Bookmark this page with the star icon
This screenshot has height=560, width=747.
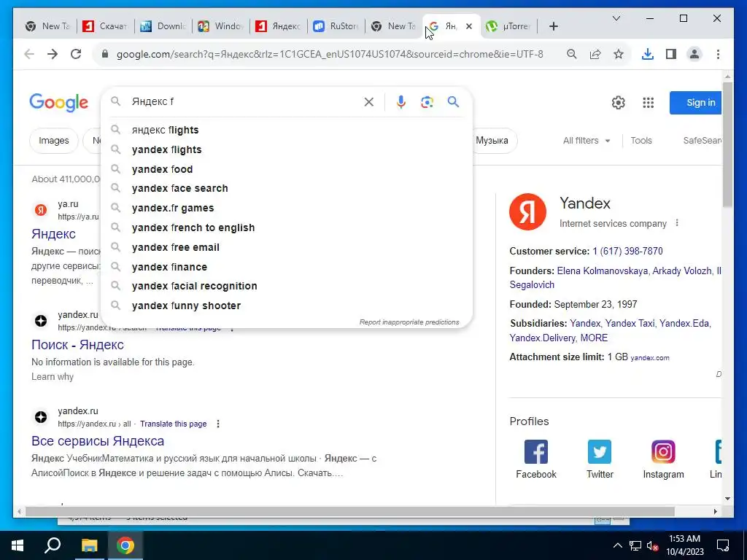(x=619, y=54)
